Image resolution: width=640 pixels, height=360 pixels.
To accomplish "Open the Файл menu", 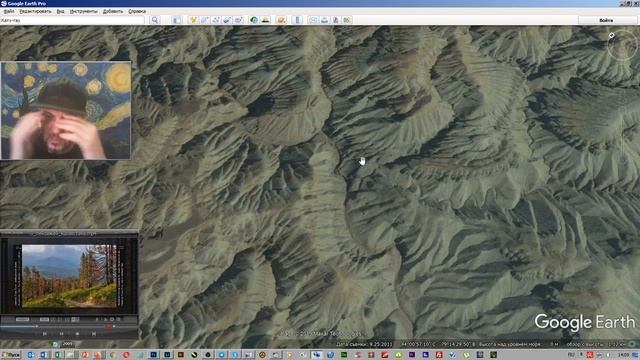I will point(9,11).
